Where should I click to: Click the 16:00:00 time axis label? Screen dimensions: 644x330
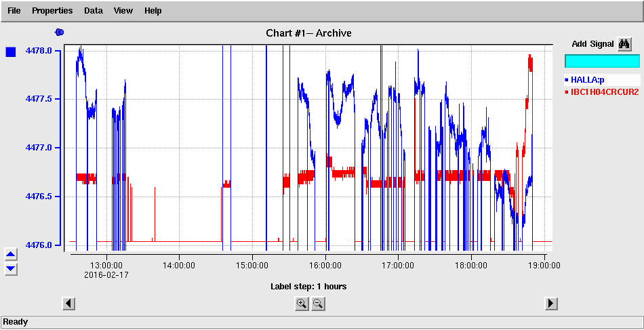[325, 266]
